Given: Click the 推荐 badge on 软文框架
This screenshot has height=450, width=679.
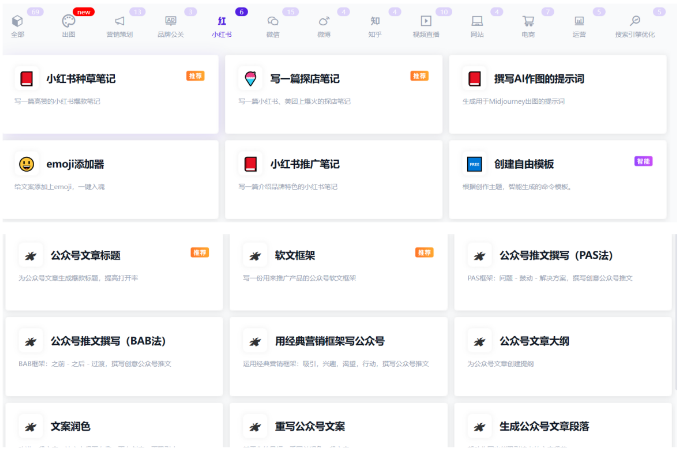Looking at the screenshot, I should (x=424, y=253).
